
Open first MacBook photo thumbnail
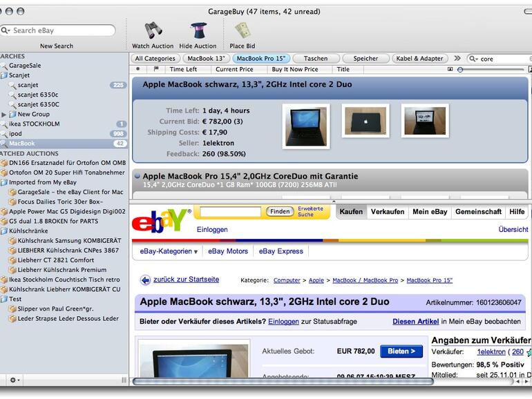point(306,126)
